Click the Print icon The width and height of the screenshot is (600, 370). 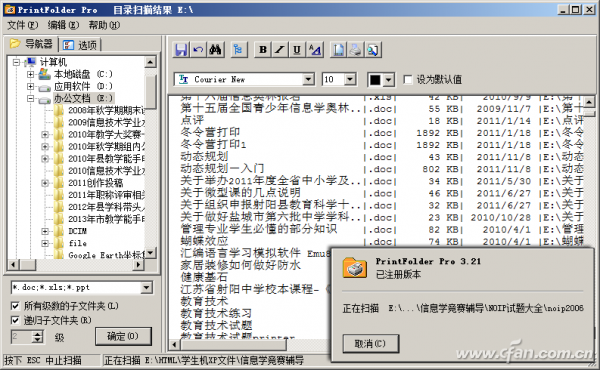355,50
